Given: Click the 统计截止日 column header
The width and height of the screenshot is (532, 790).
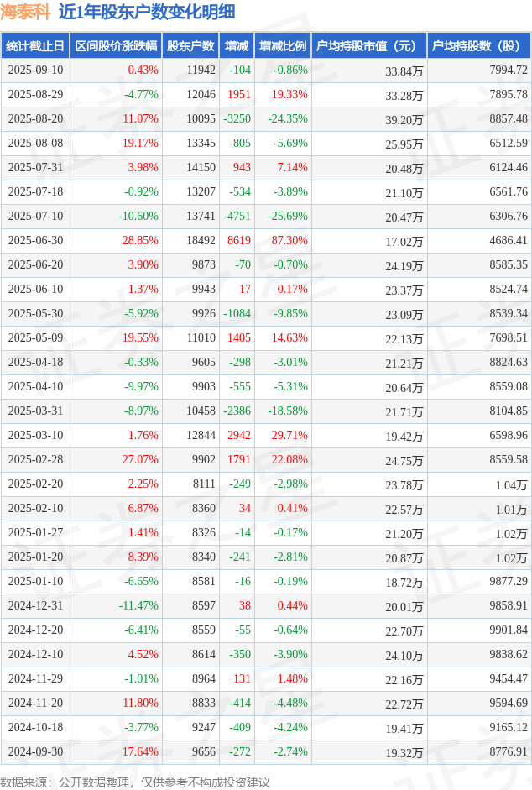Looking at the screenshot, I should 35,46.
